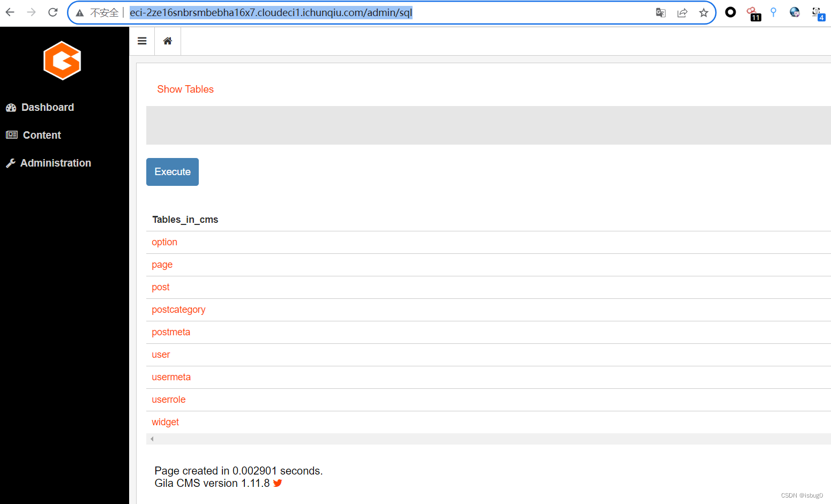
Task: Toggle sidebar with hamburger menu icon
Action: tap(142, 41)
